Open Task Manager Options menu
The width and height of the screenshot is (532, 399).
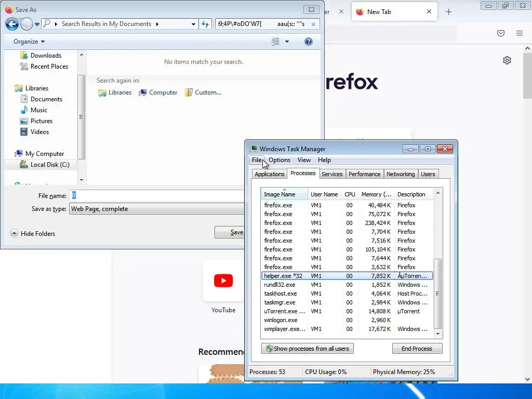(x=280, y=160)
